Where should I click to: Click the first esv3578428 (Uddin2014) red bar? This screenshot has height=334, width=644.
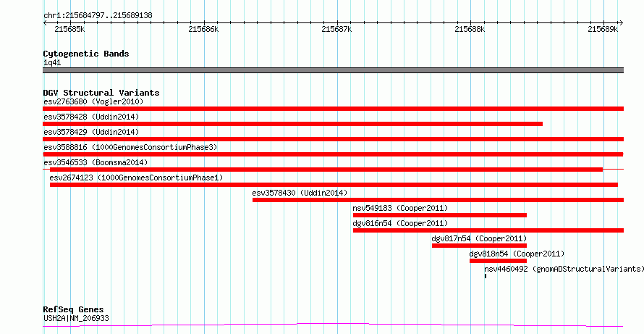292,124
